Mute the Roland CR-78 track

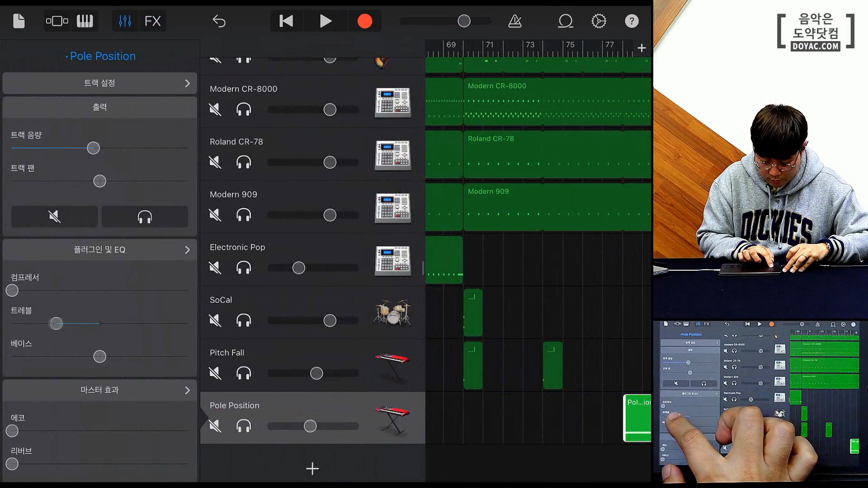tap(215, 162)
